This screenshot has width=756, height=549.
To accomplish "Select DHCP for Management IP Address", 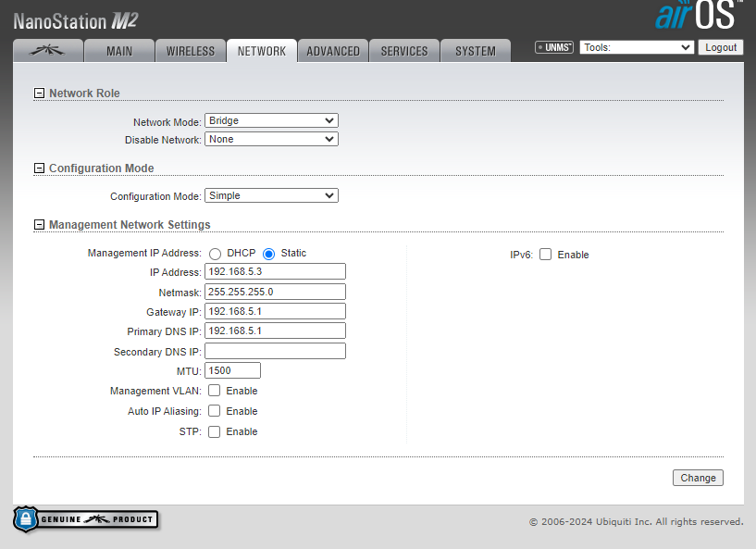I will click(215, 254).
